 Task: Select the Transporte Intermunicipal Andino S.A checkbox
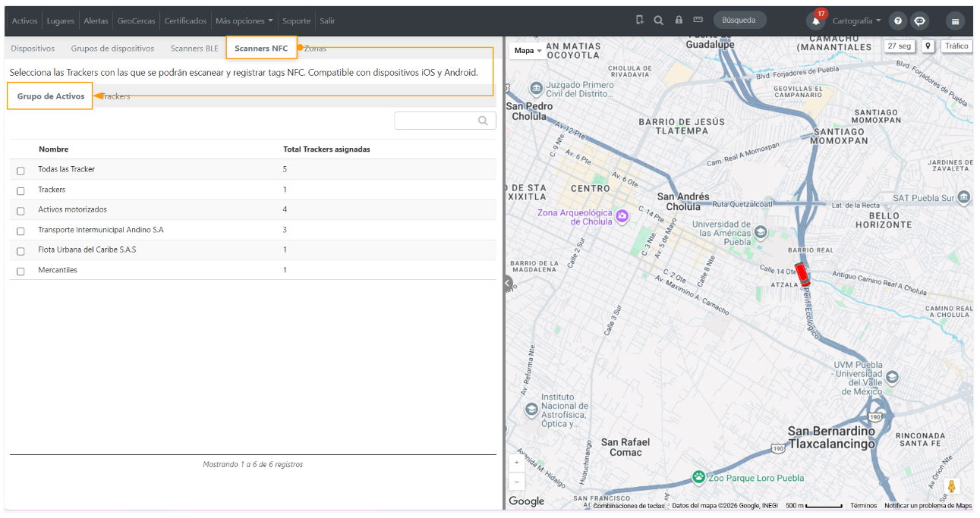pos(20,231)
